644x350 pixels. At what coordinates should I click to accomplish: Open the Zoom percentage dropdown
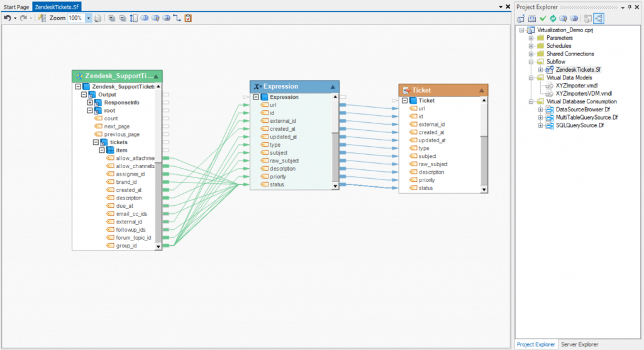tap(88, 18)
